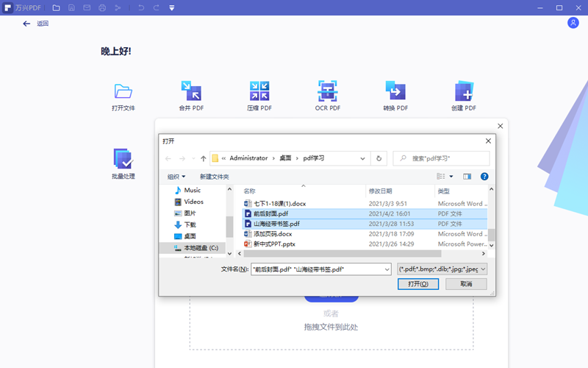The height and width of the screenshot is (368, 588).
Task: Expand the view options dropdown arrow
Action: pyautogui.click(x=451, y=177)
